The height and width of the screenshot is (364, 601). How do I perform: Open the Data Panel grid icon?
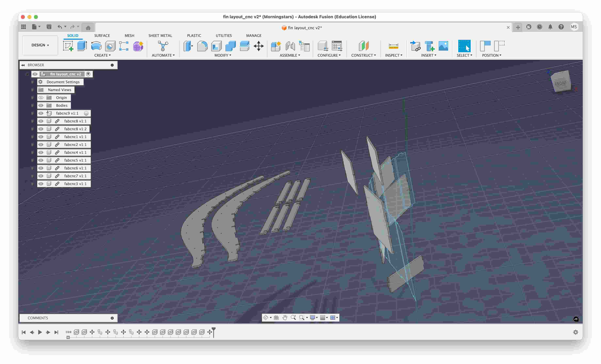point(24,27)
